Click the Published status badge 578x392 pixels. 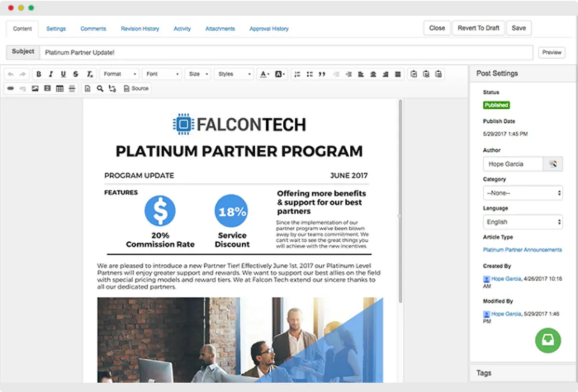pyautogui.click(x=496, y=105)
